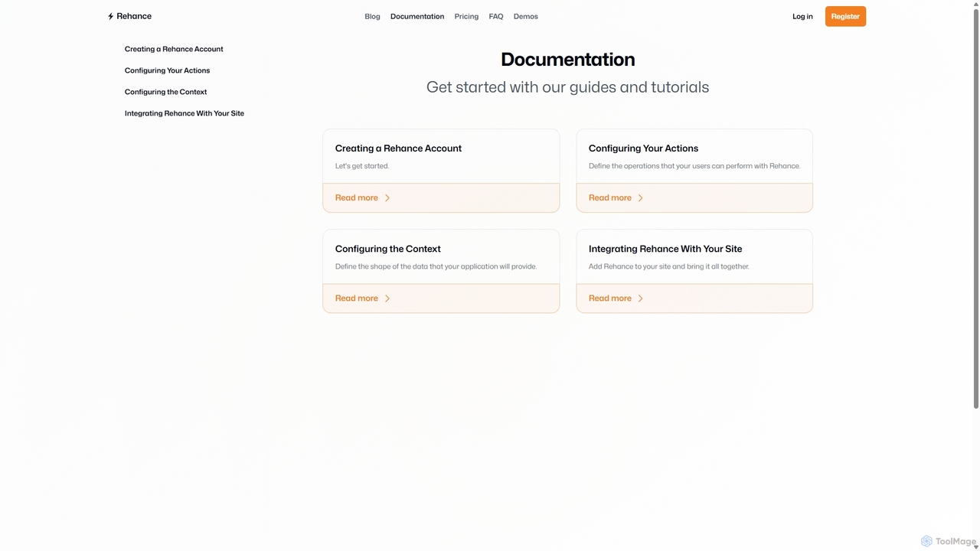Click chevron arrow in Configuring Your Actions card
Image resolution: width=980 pixels, height=551 pixels.
click(x=641, y=198)
